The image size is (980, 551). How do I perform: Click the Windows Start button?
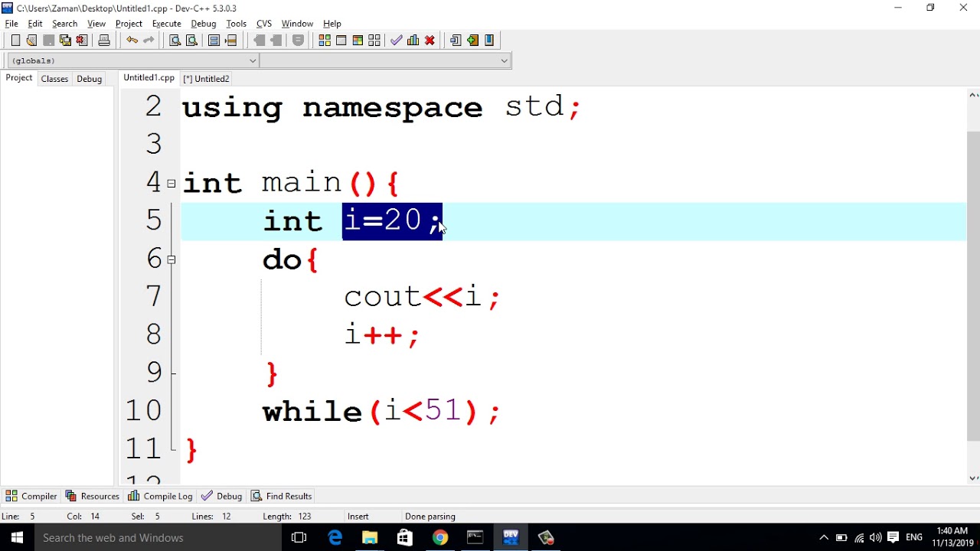17,537
